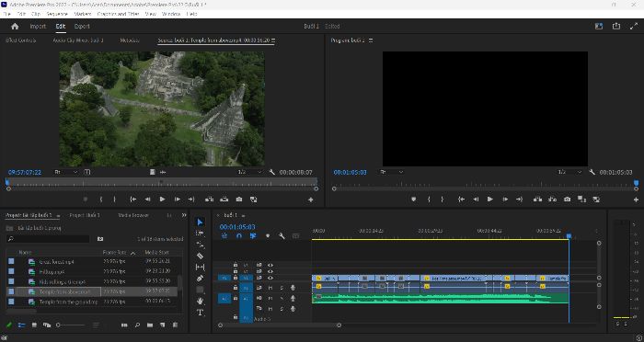Play the Program monitor sequence
This screenshot has width=644, height=342.
(x=490, y=199)
